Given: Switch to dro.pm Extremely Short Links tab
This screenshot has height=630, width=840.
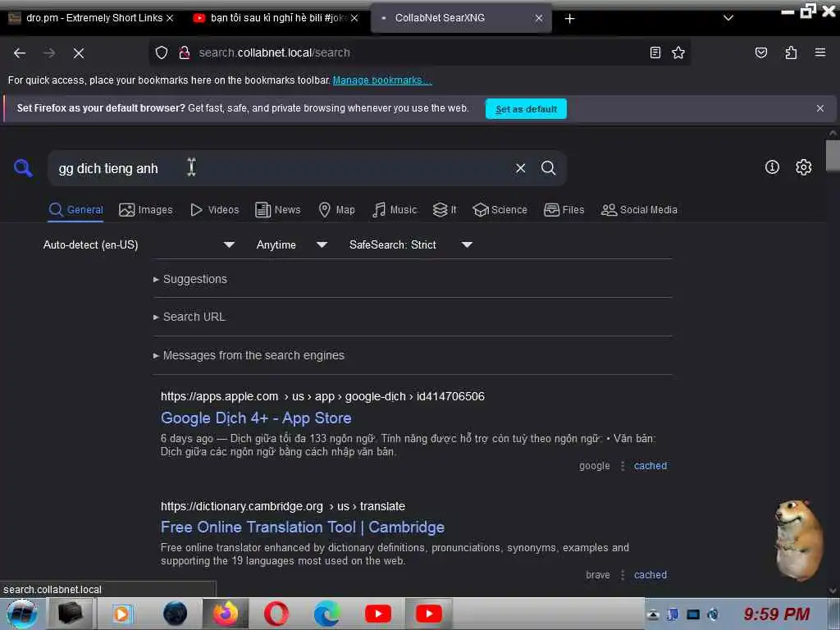Looking at the screenshot, I should 90,18.
